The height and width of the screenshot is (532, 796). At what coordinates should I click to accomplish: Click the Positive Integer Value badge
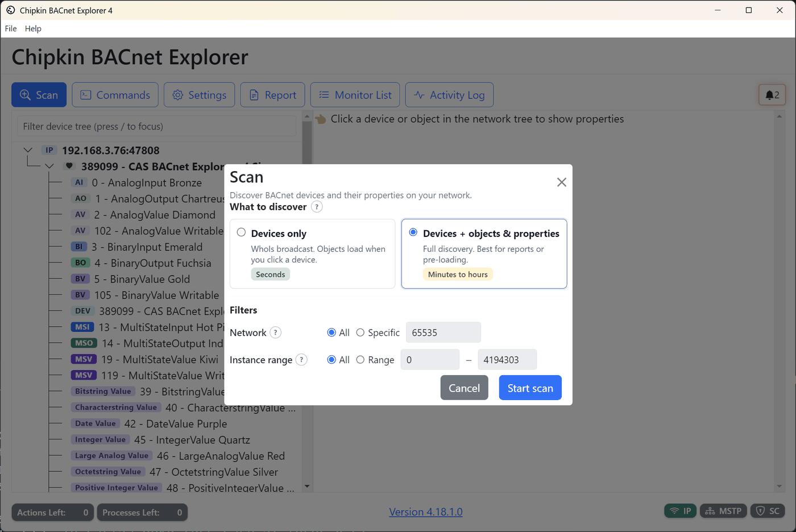point(117,488)
